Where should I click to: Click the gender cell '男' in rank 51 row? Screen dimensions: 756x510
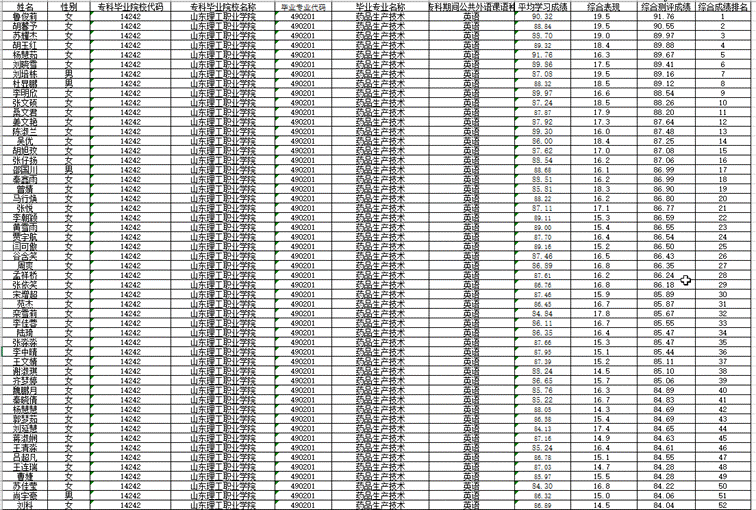click(x=69, y=496)
